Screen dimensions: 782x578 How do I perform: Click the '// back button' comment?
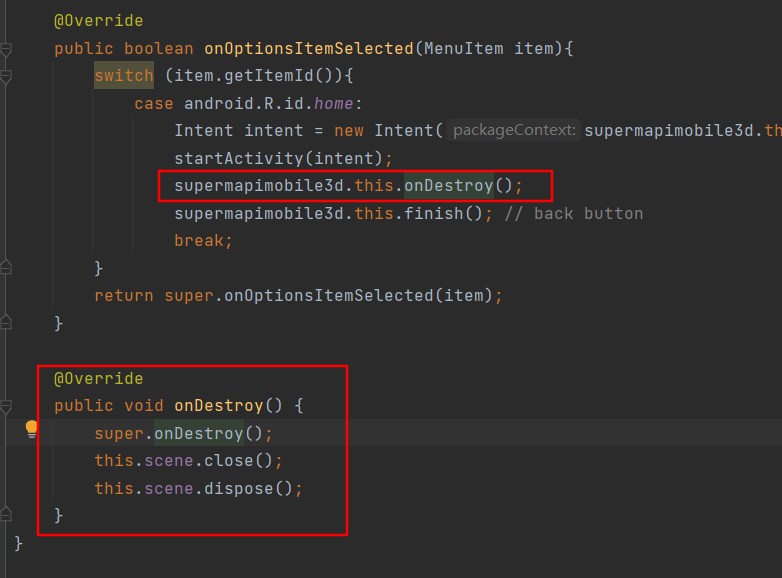click(x=574, y=213)
